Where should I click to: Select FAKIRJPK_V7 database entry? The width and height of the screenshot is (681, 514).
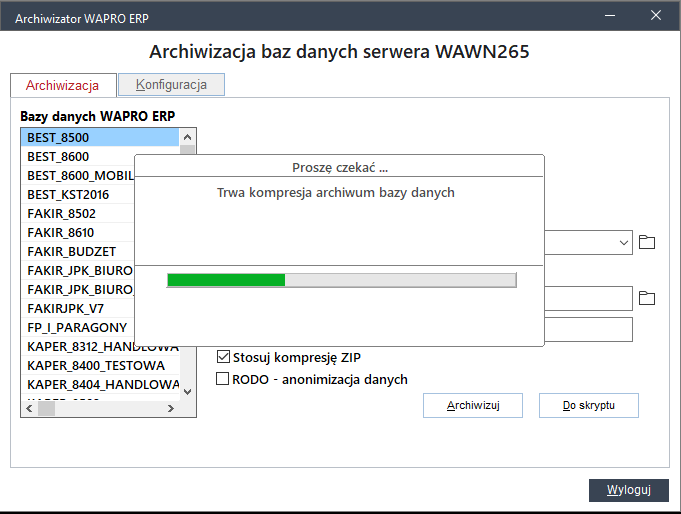pyautogui.click(x=78, y=308)
